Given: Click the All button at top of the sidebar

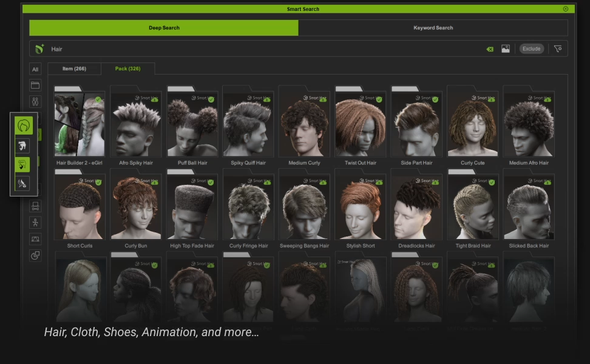Looking at the screenshot, I should point(35,69).
